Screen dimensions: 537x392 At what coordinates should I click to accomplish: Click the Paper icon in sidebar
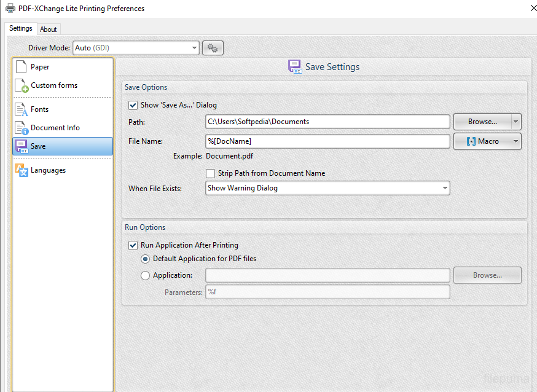tap(22, 67)
